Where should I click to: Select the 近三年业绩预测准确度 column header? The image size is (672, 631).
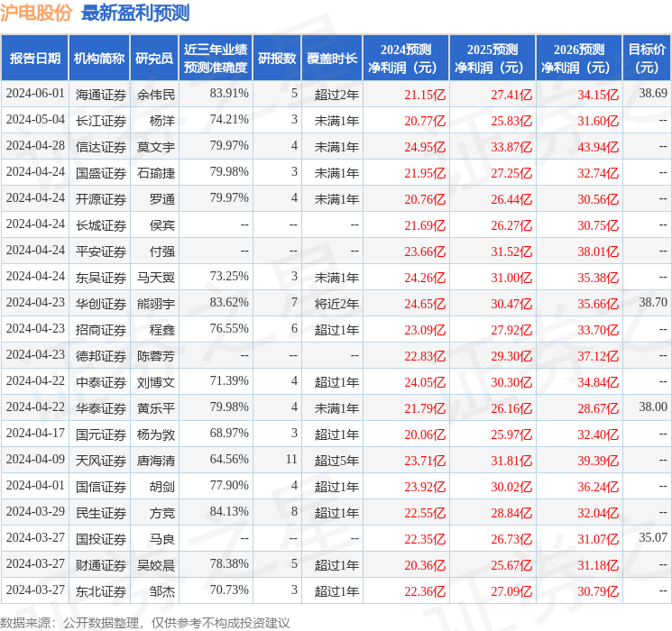(216, 58)
